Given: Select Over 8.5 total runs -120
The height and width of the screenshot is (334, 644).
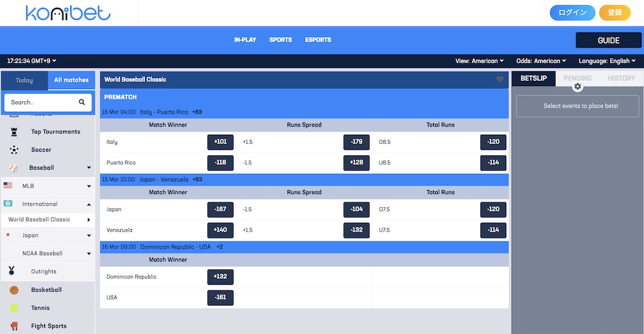Looking at the screenshot, I should (493, 142).
